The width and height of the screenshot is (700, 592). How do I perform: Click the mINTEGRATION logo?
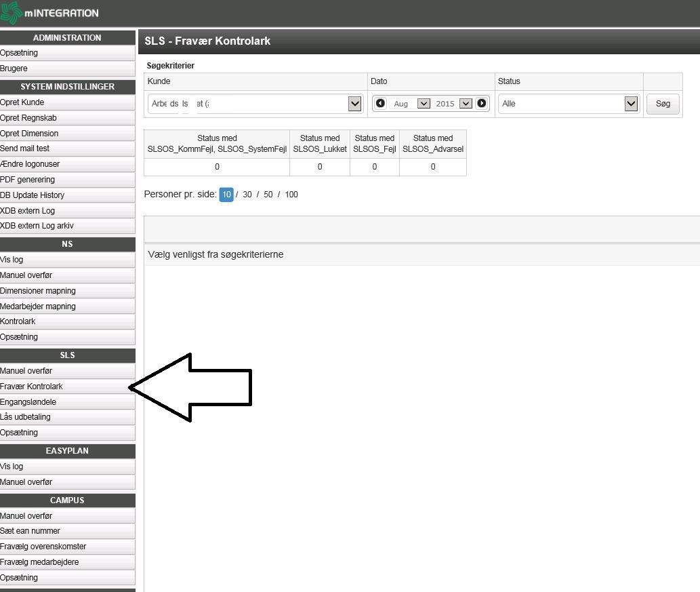point(50,13)
